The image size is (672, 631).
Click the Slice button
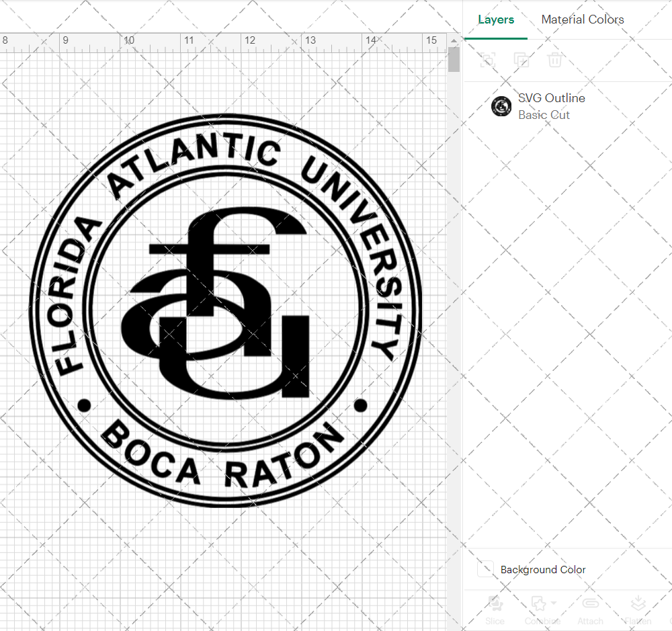pyautogui.click(x=495, y=610)
